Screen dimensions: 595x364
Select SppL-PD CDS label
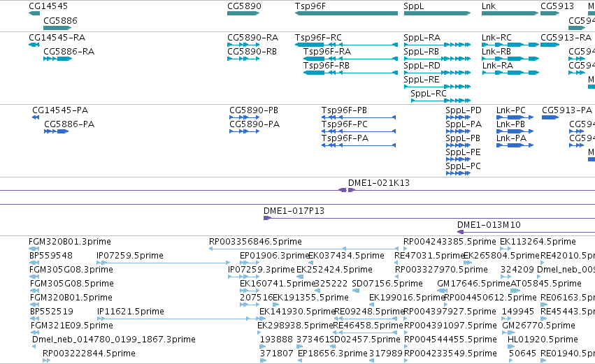click(464, 110)
